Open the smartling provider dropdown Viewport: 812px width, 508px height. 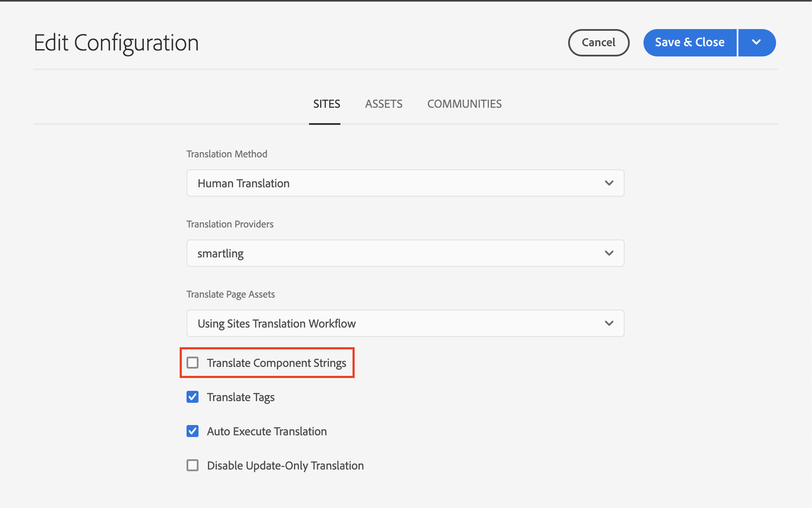(405, 253)
